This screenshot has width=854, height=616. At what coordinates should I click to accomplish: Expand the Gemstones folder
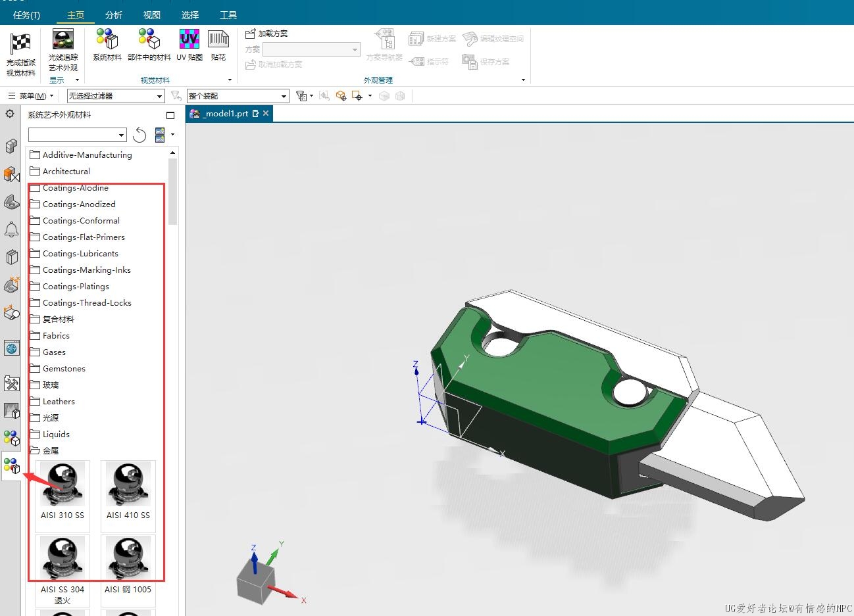coord(57,368)
